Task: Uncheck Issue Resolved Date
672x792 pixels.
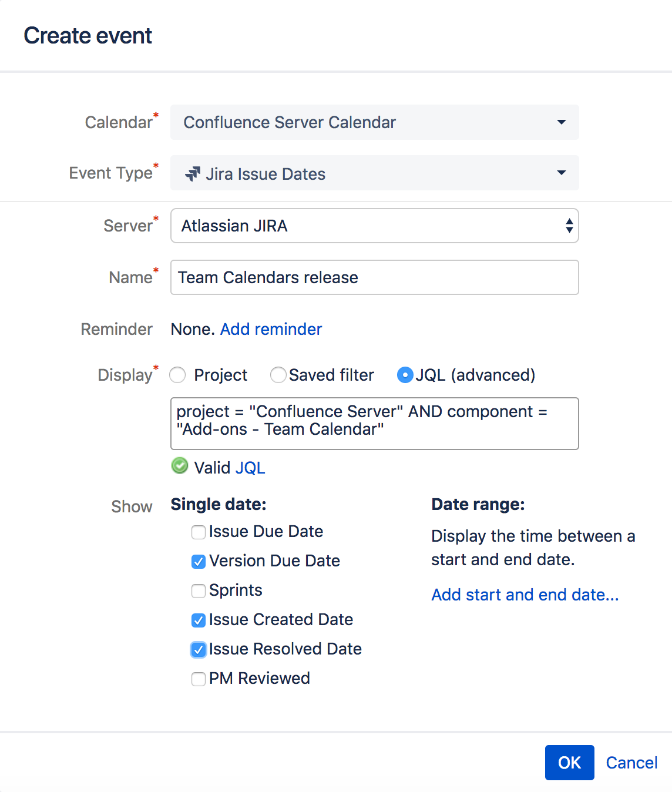Action: coord(199,650)
